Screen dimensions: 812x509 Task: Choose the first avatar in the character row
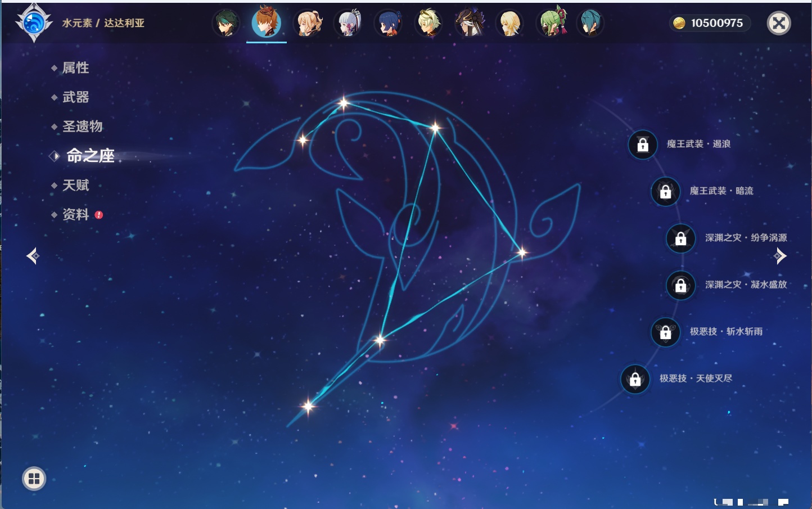(226, 23)
